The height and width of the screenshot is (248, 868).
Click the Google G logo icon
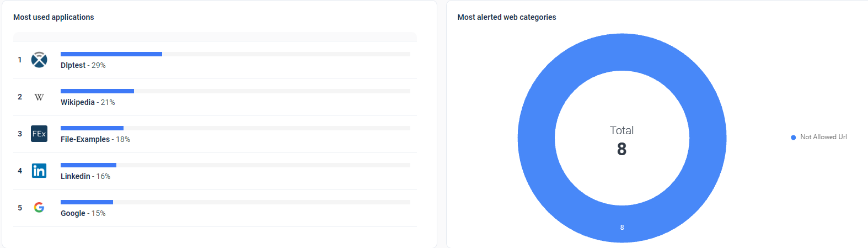(39, 207)
